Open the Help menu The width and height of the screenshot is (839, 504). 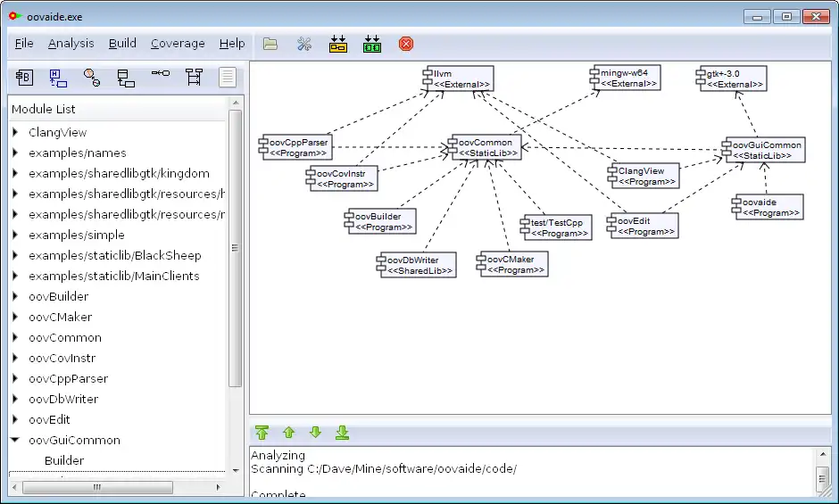[232, 44]
